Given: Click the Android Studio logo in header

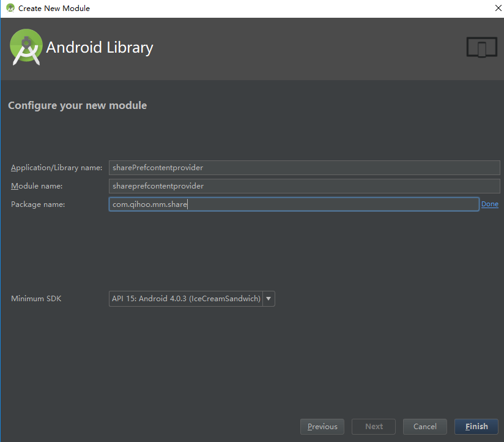Looking at the screenshot, I should click(26, 47).
